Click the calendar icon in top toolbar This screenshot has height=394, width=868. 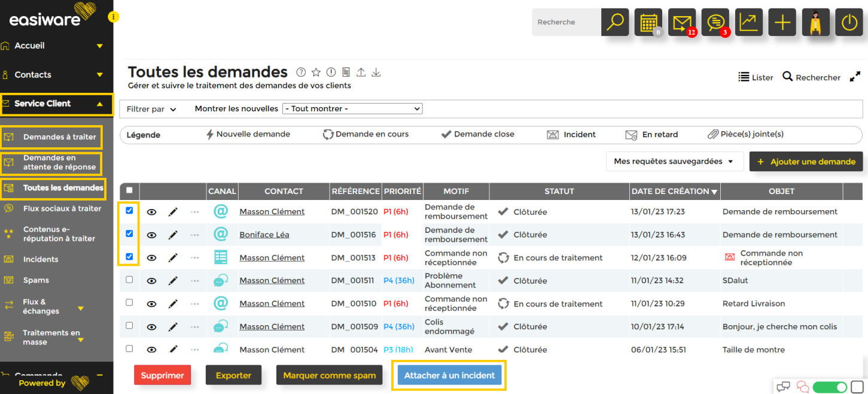point(648,22)
